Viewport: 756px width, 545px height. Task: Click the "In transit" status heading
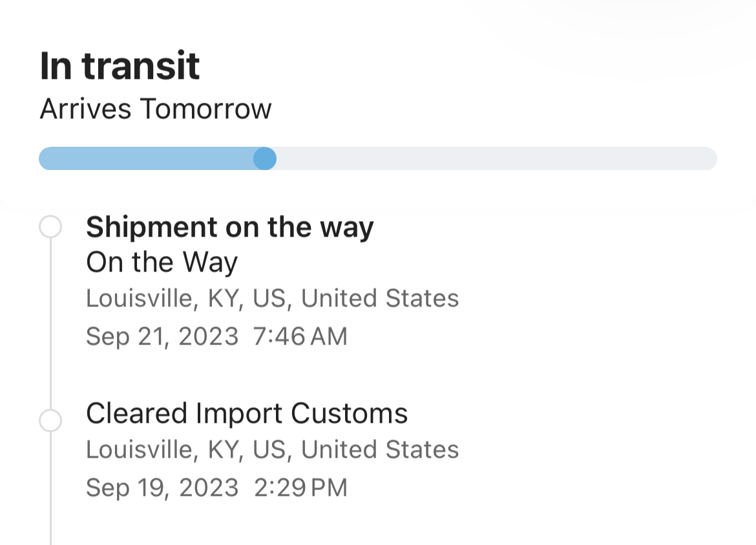click(120, 66)
